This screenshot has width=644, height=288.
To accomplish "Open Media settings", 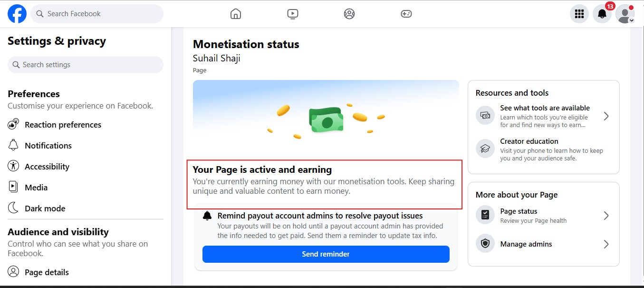I will (x=36, y=188).
